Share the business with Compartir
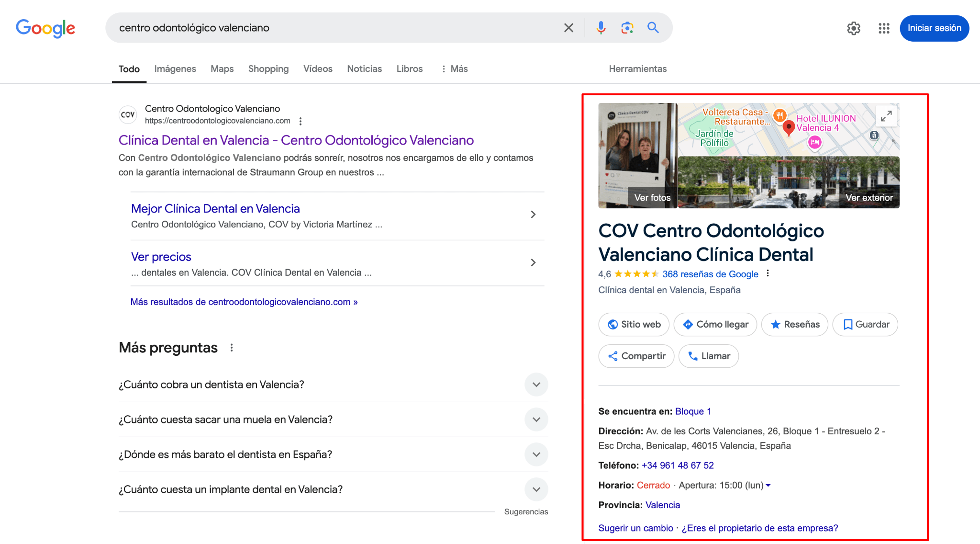 coord(636,356)
